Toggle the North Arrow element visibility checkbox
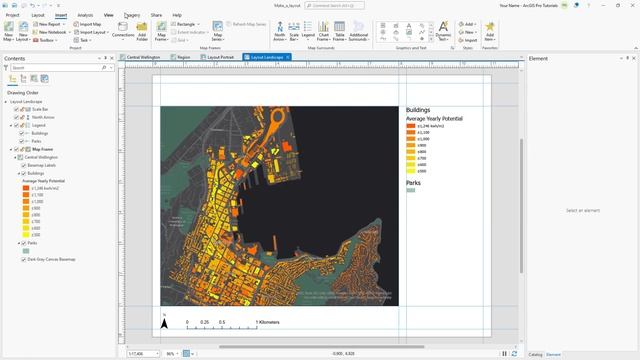This screenshot has width=640, height=360. (16, 117)
